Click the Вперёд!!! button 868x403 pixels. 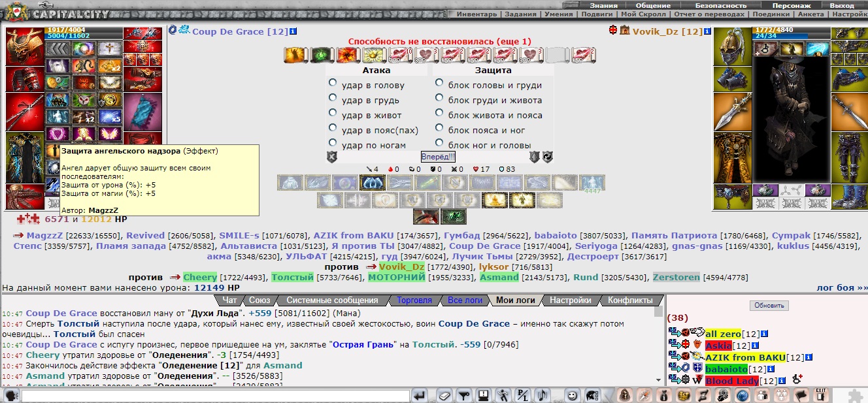click(438, 157)
